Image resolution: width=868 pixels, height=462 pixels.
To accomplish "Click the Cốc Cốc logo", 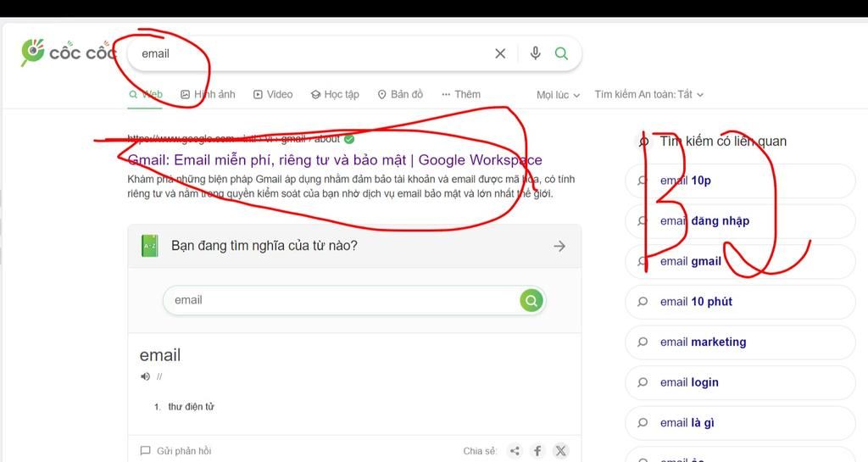I will 68,53.
